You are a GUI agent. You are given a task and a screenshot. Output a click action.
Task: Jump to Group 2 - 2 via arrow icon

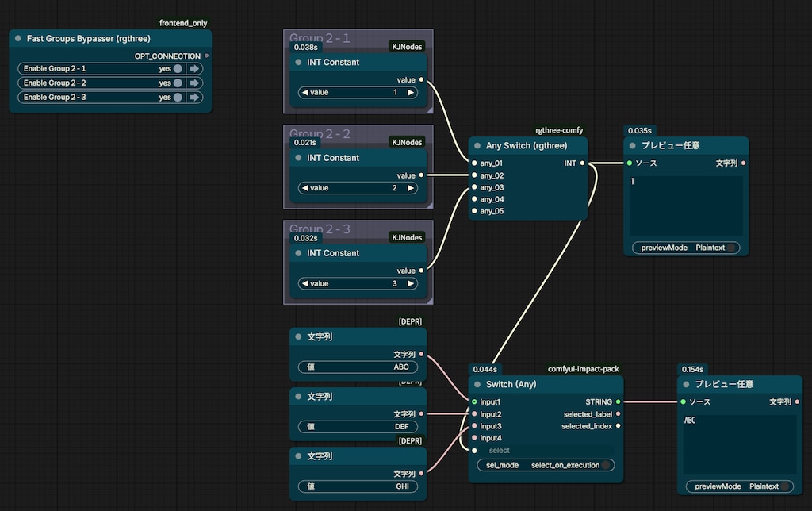point(194,83)
